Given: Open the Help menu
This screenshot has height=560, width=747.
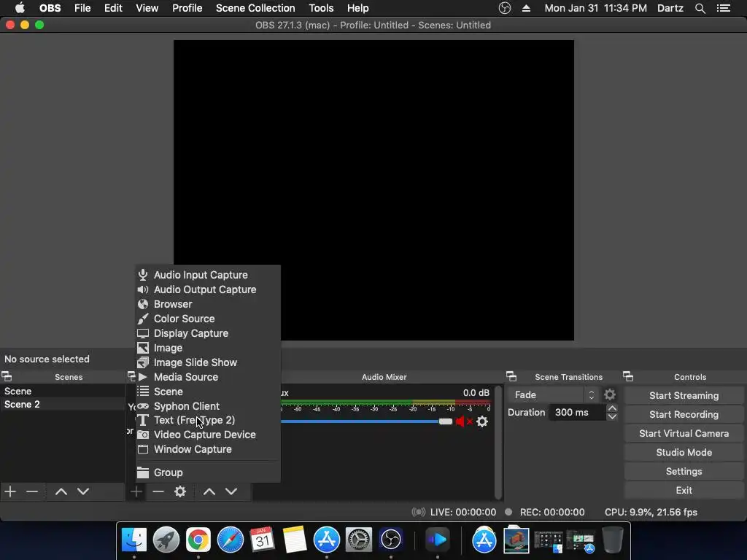Looking at the screenshot, I should [x=357, y=8].
